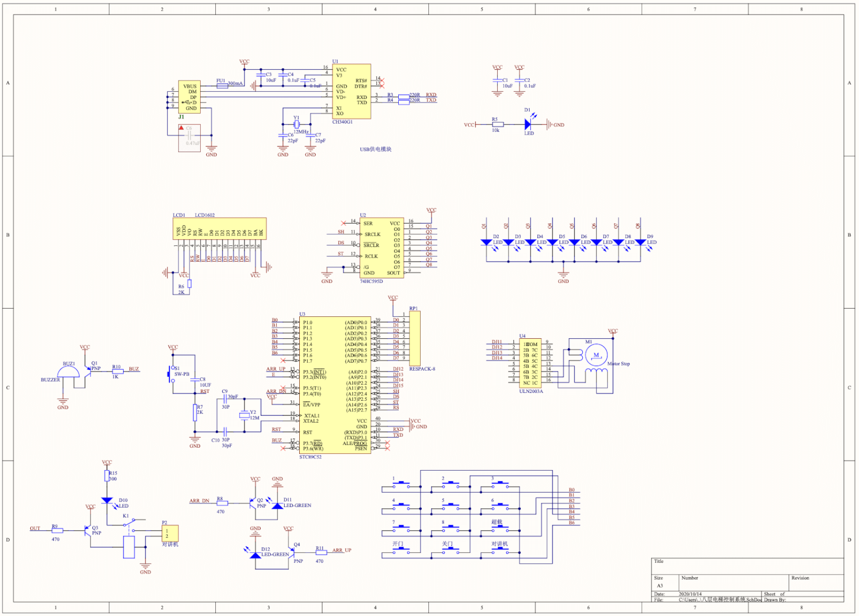Select the S1 SW-PB reset pushbutton
This screenshot has height=616, width=859.
(172, 374)
